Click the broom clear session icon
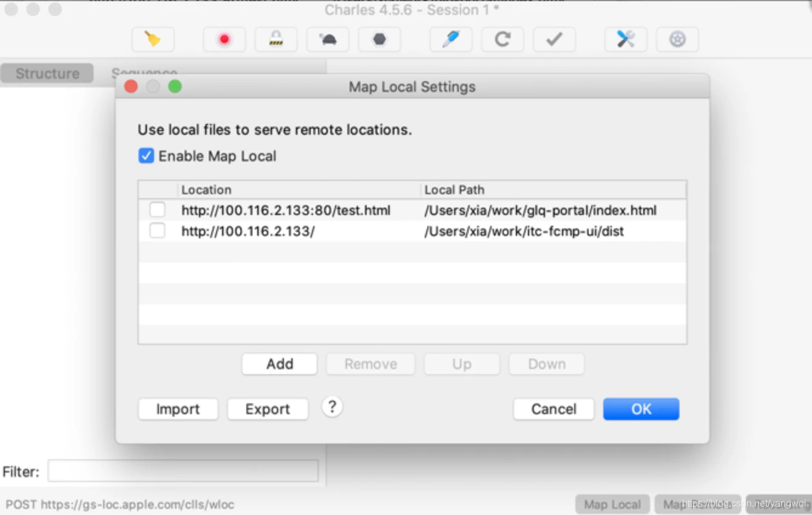 153,39
